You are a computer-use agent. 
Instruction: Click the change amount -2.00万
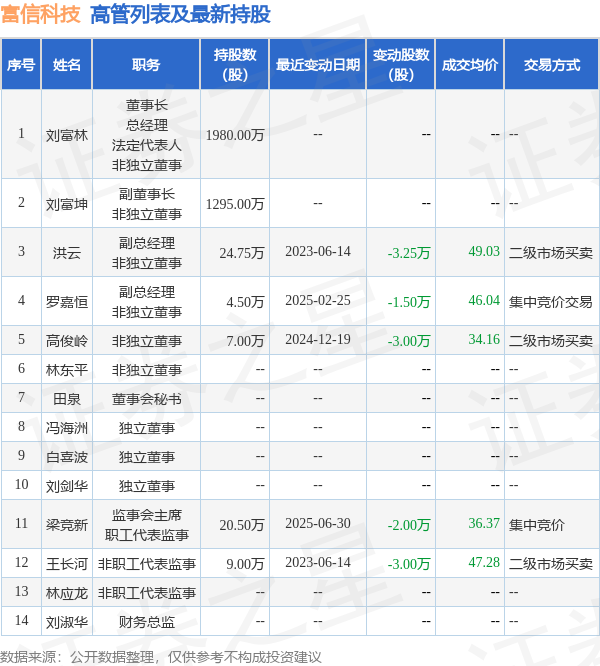pyautogui.click(x=409, y=525)
